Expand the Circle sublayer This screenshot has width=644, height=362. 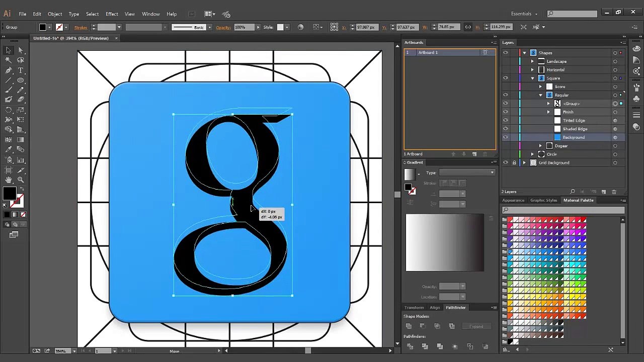click(x=532, y=154)
